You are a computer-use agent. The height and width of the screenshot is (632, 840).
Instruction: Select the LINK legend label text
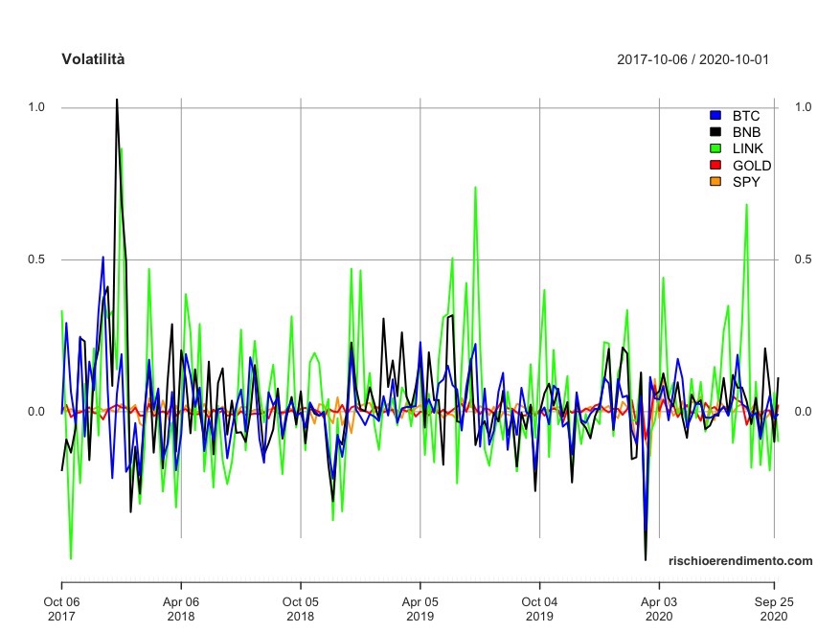point(748,148)
